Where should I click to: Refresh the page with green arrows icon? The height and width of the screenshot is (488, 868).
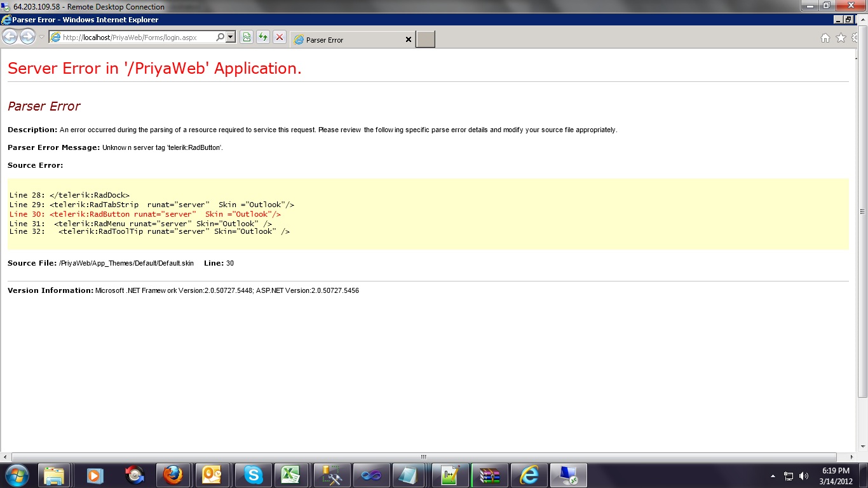(262, 37)
